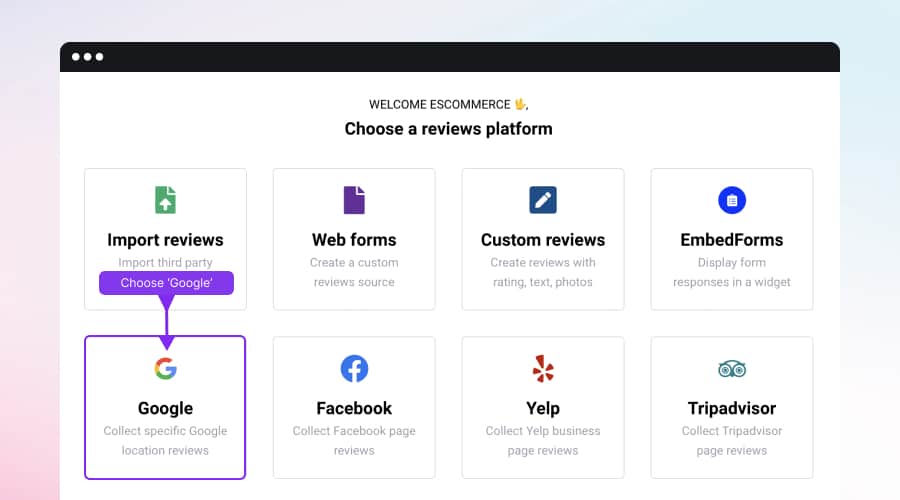Click the Facebook logo icon

(x=354, y=369)
